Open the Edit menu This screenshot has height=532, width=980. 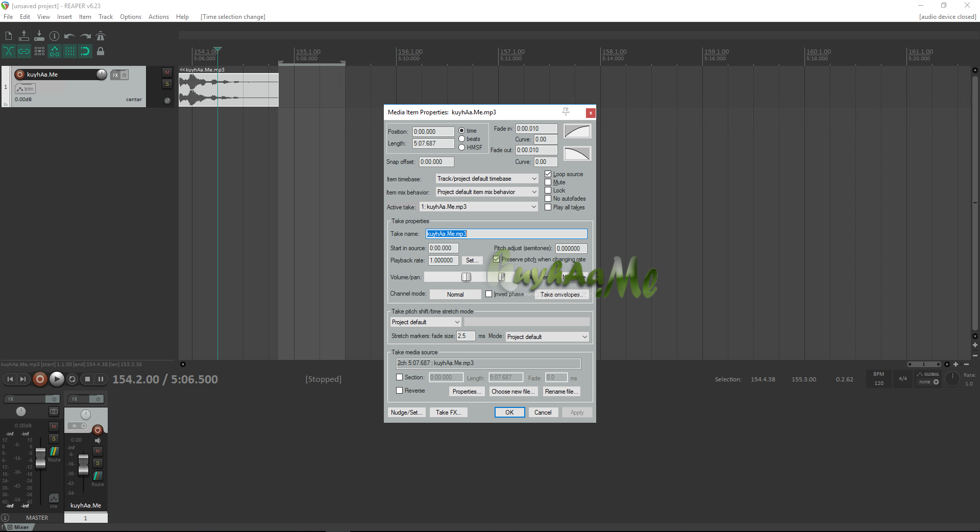coord(25,17)
